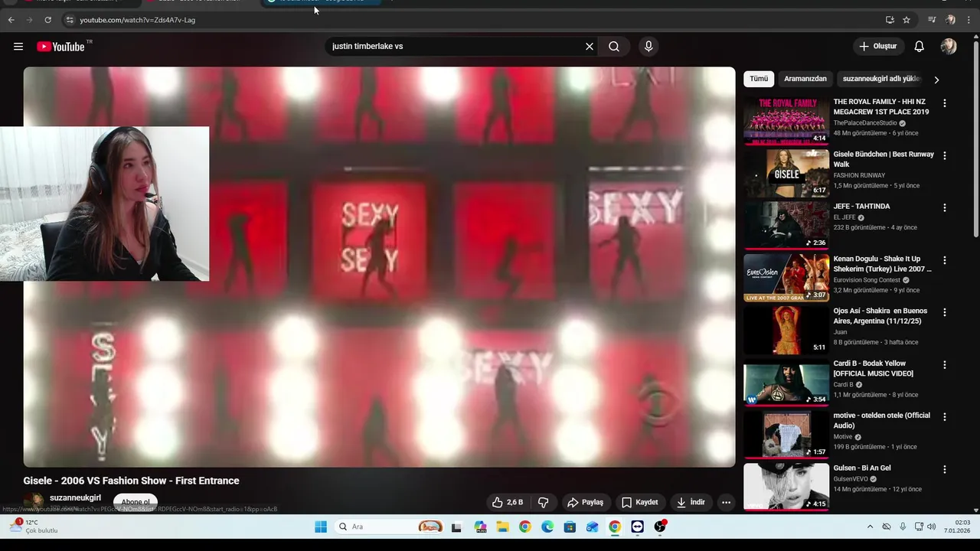This screenshot has height=551, width=980.
Task: Open options for motive otelden otele
Action: point(945,417)
